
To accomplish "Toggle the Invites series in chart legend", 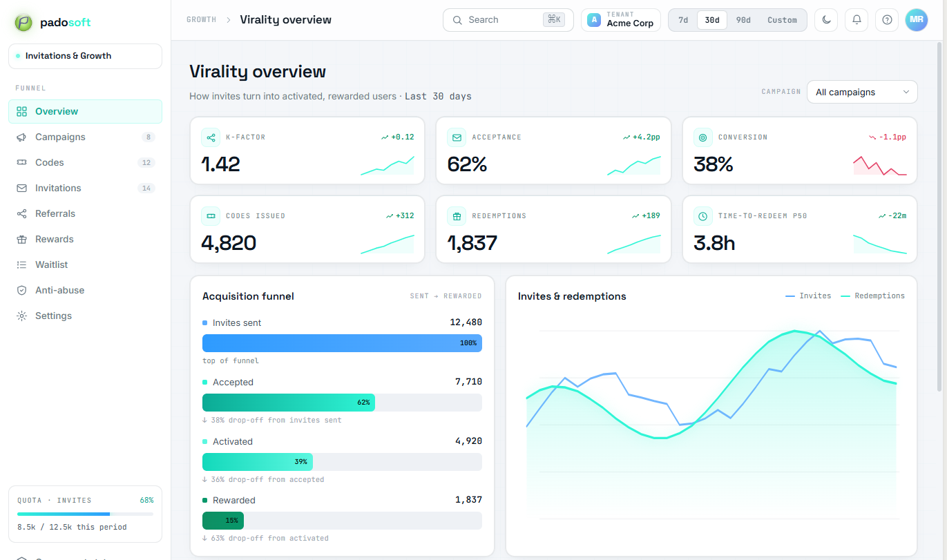I will pyautogui.click(x=808, y=296).
